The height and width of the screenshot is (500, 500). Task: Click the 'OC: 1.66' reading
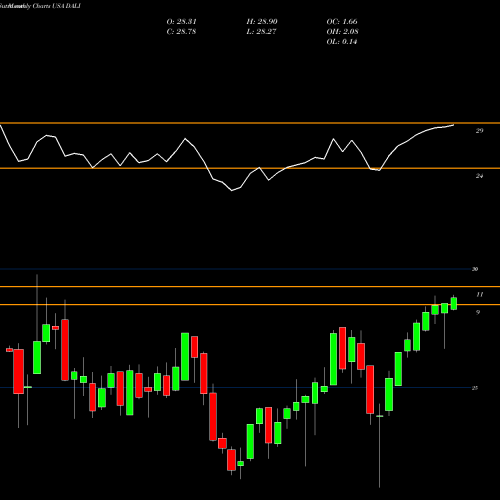click(342, 22)
